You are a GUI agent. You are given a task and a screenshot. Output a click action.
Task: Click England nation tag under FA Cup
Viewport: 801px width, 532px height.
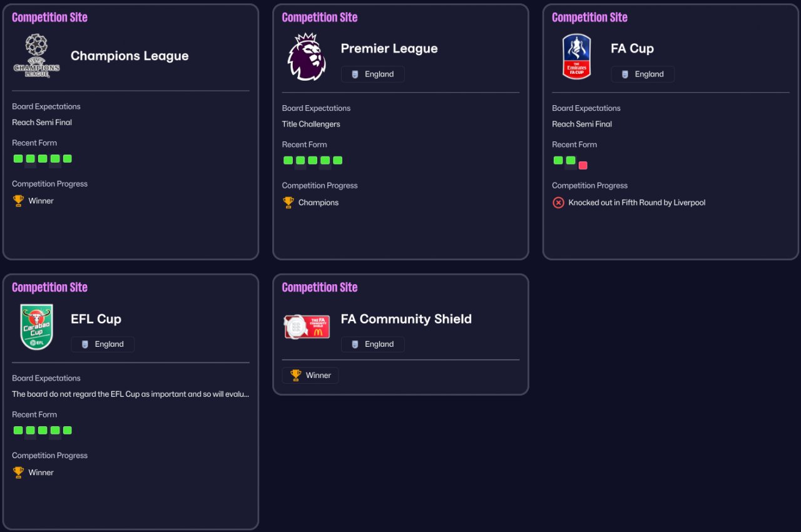(x=643, y=74)
